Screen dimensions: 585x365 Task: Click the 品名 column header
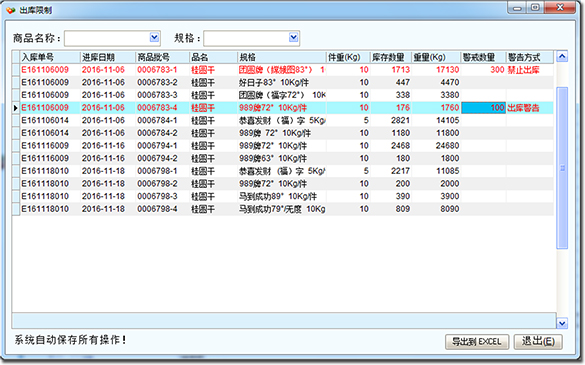tap(213, 57)
